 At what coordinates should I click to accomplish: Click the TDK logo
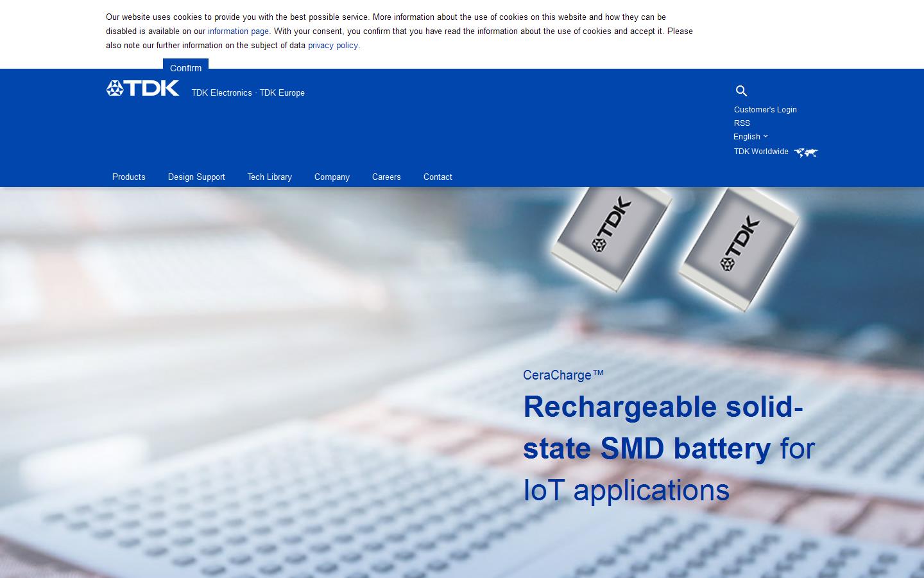pos(142,88)
